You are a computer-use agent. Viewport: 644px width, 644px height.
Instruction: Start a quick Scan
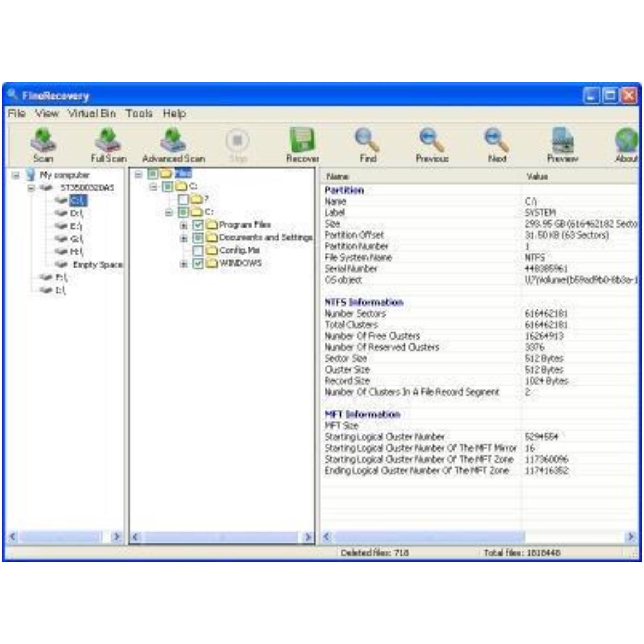pyautogui.click(x=43, y=145)
